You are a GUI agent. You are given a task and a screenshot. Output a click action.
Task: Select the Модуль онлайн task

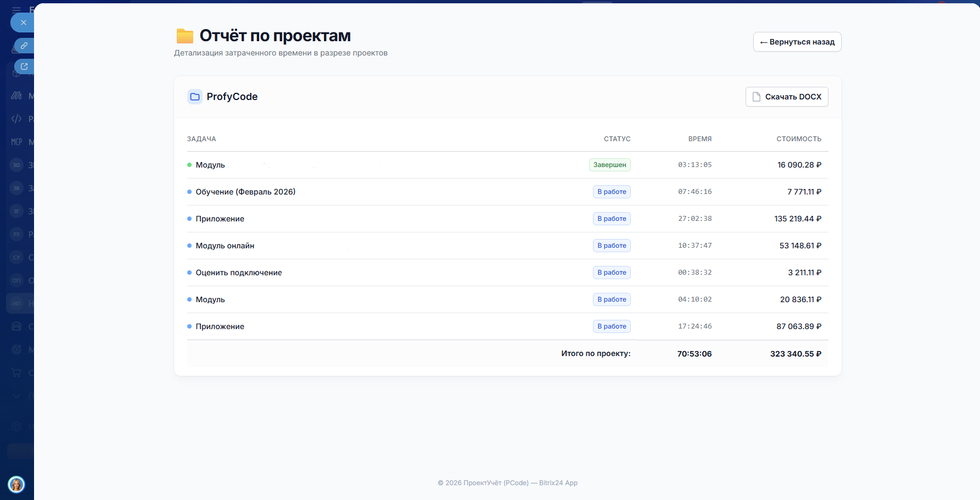225,246
